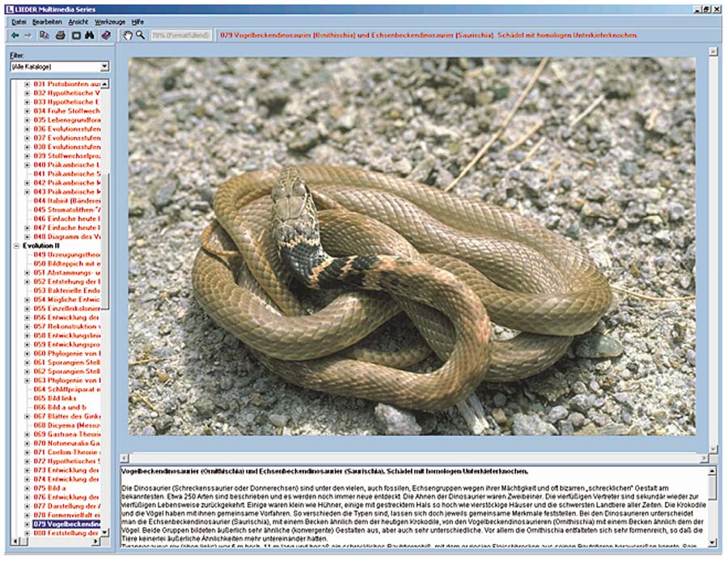Viewport: 728px width, 565px height.
Task: Expand tree item '067 Blätter des Ginkgo'
Action: [27, 416]
